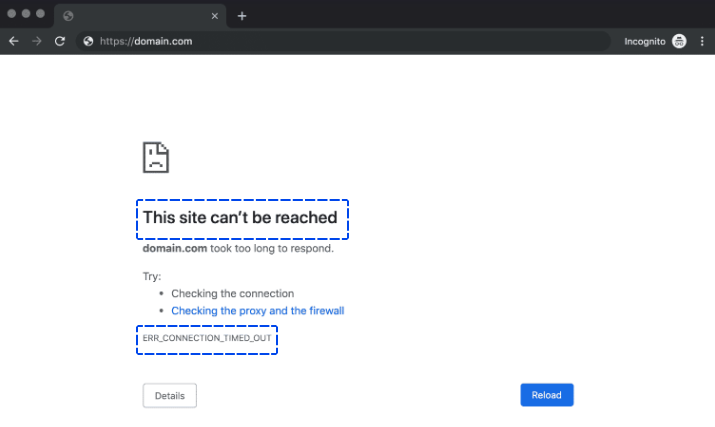Click the maximize window button

pyautogui.click(x=40, y=14)
